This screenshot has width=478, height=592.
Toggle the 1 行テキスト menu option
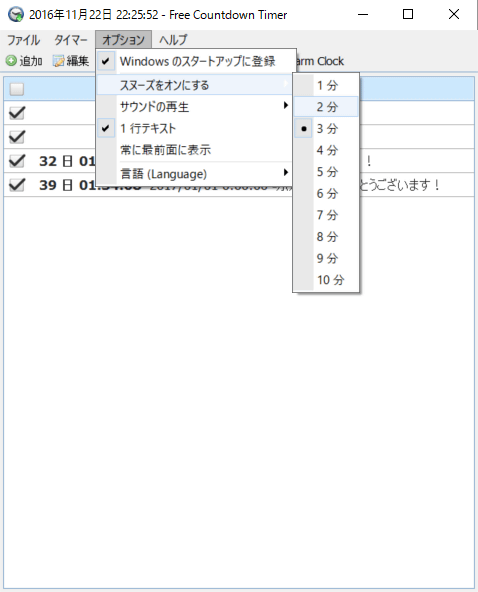pos(195,128)
